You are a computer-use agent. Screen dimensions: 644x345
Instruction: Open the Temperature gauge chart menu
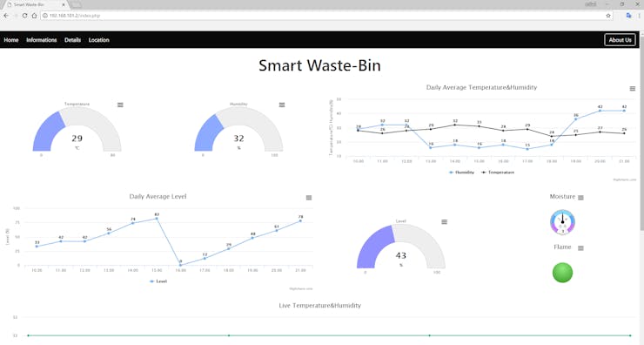tap(120, 105)
